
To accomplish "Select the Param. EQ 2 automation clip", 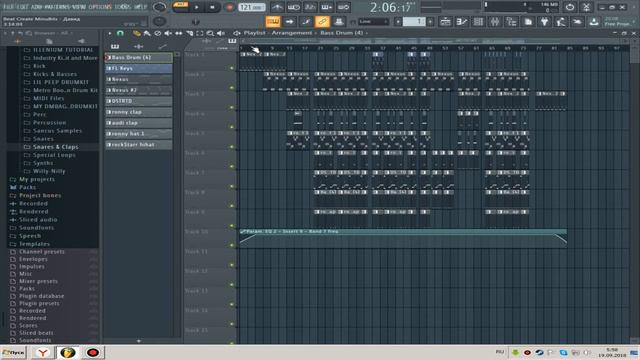I will [403, 237].
